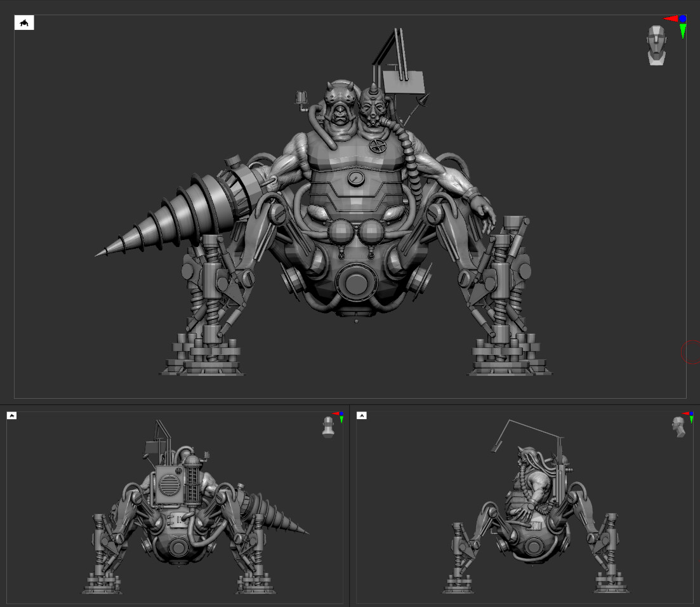The height and width of the screenshot is (607, 700).
Task: Click the round vent grille on the back-view model
Action: pyautogui.click(x=168, y=486)
